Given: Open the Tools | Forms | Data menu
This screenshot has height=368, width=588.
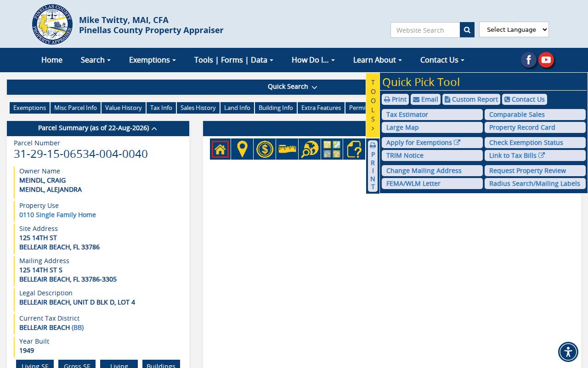Looking at the screenshot, I should 233,60.
